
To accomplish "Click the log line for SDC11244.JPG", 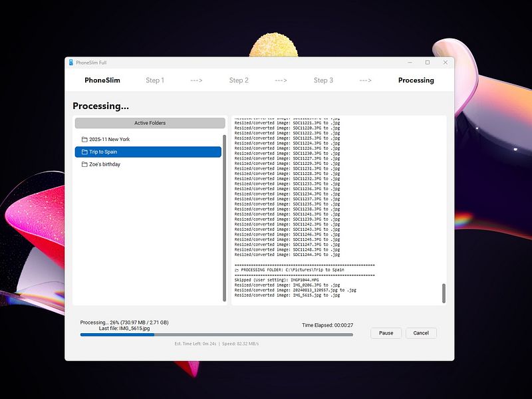I will 287,255.
